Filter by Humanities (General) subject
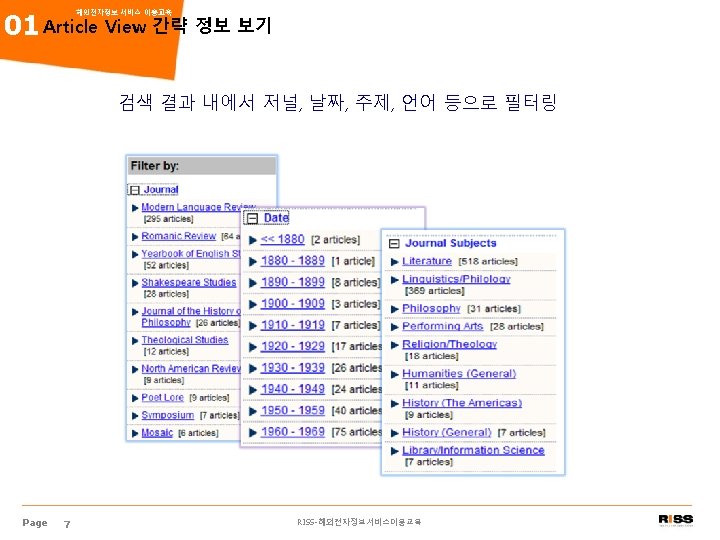This screenshot has width=720, height=540. (x=459, y=374)
